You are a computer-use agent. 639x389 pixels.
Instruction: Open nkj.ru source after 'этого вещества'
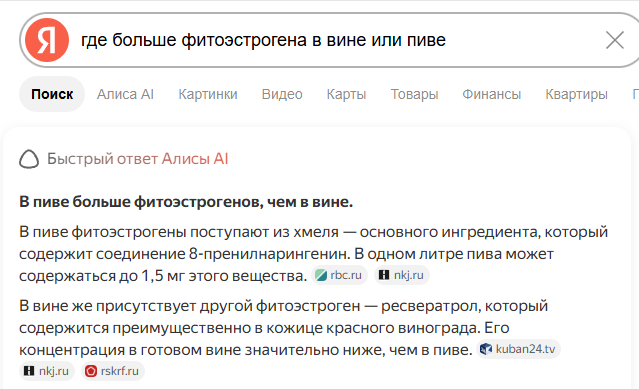pos(402,275)
